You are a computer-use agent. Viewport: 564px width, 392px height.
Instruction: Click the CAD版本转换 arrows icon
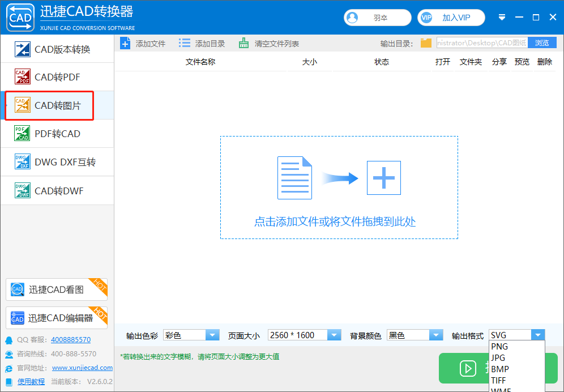(x=22, y=49)
